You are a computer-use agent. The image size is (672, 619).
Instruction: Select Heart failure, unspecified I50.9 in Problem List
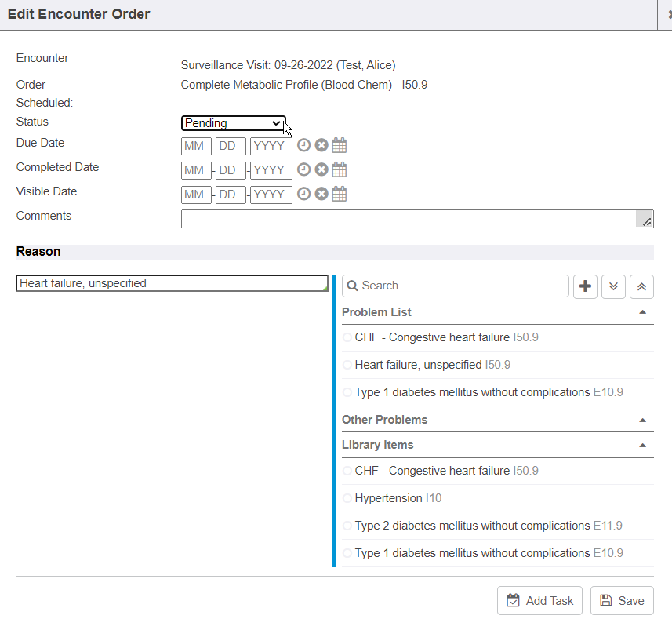(x=431, y=365)
